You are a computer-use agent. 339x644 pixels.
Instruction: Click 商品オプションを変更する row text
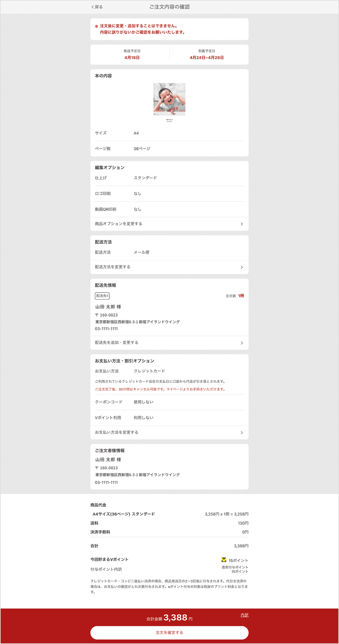[119, 224]
